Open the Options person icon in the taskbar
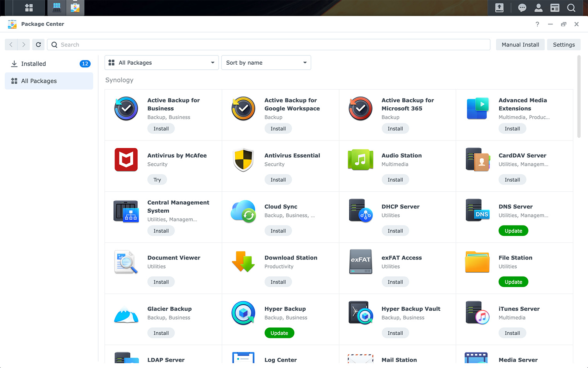Image resolution: width=588 pixels, height=368 pixels. (x=538, y=8)
